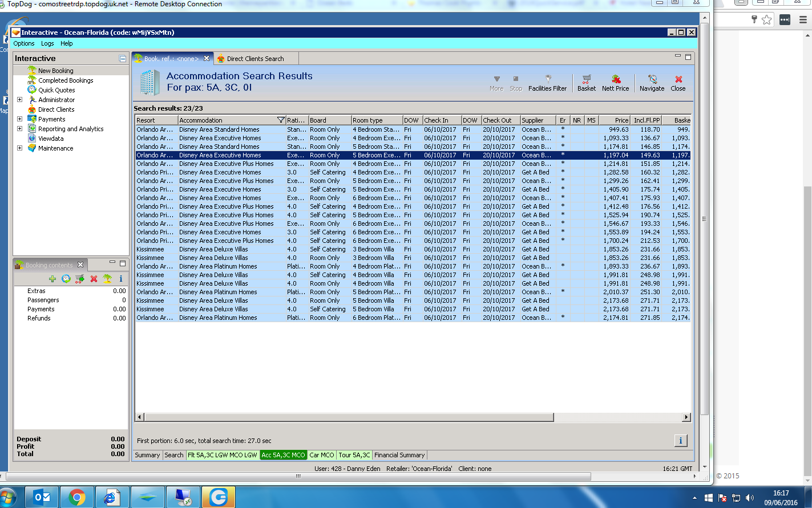
Task: Click the left arrow of results horizontal scrollbar
Action: pyautogui.click(x=139, y=417)
